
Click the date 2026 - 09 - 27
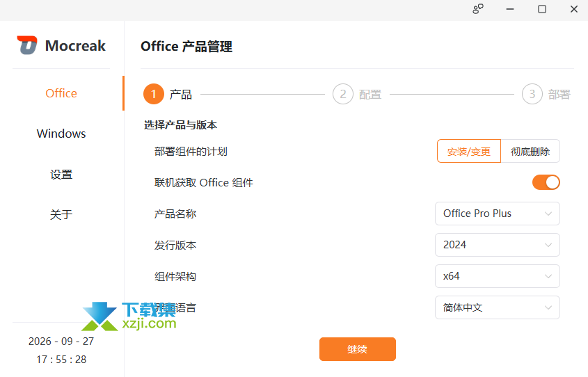click(61, 342)
